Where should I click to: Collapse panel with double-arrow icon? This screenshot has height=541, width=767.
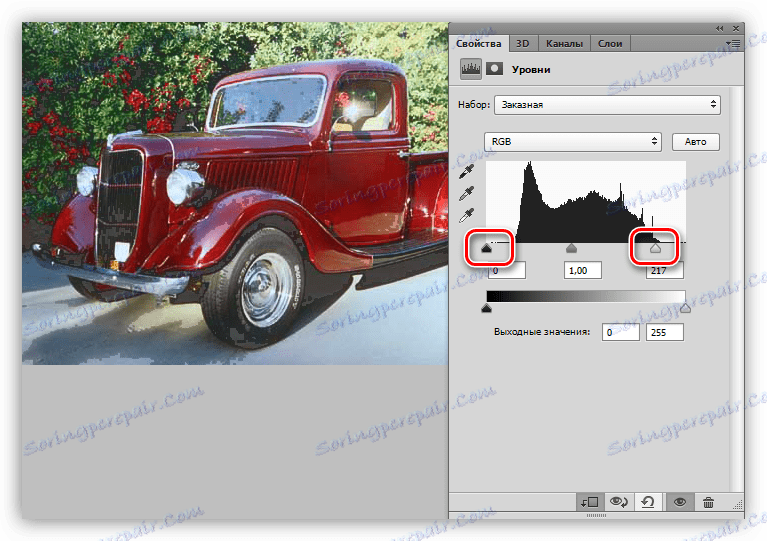click(x=720, y=28)
